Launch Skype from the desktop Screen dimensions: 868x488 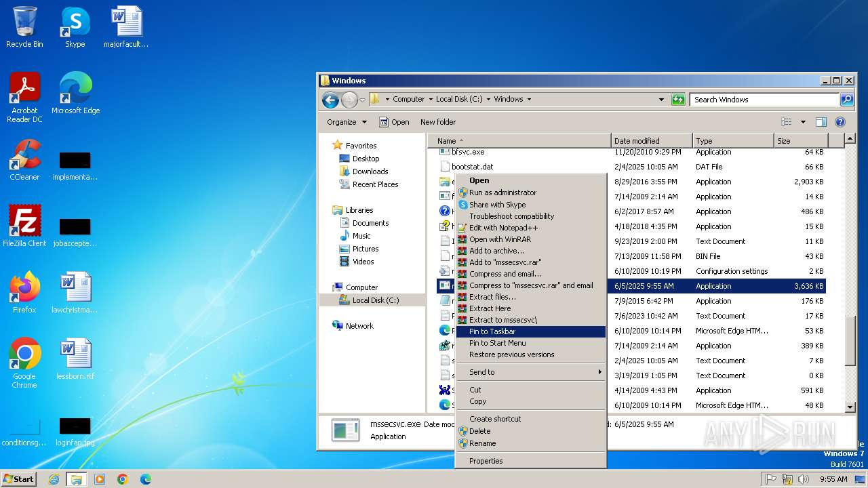pyautogui.click(x=75, y=27)
